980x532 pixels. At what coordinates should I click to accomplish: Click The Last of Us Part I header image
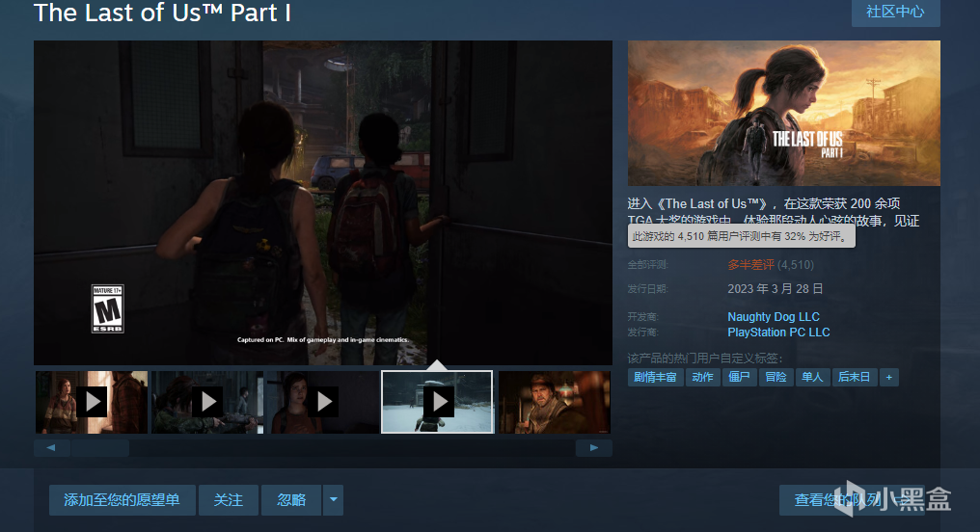pos(784,113)
